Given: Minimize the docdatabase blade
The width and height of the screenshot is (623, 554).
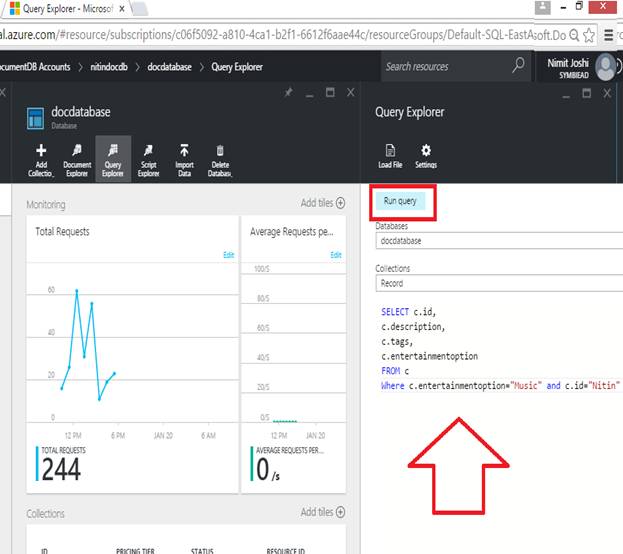Looking at the screenshot, I should click(310, 94).
